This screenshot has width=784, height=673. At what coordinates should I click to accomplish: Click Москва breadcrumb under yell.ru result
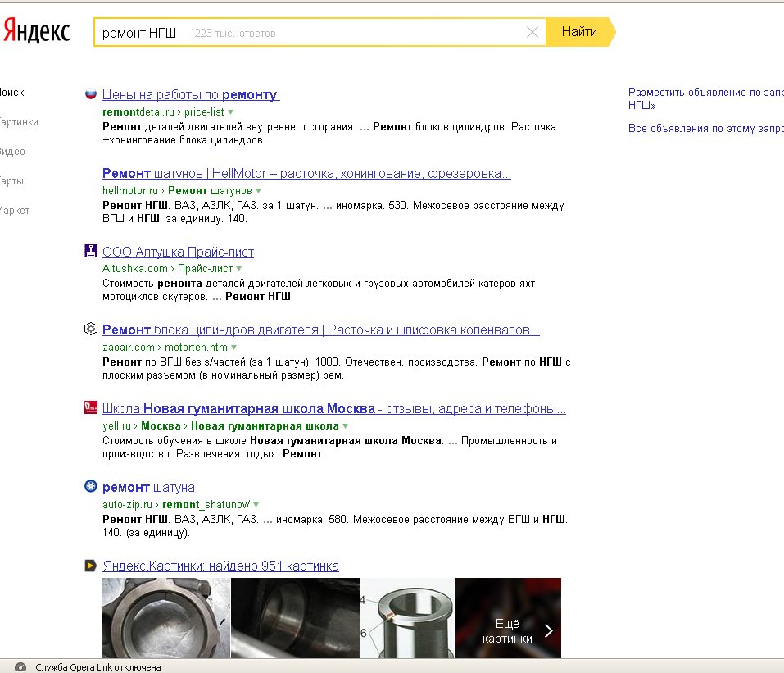click(x=161, y=425)
